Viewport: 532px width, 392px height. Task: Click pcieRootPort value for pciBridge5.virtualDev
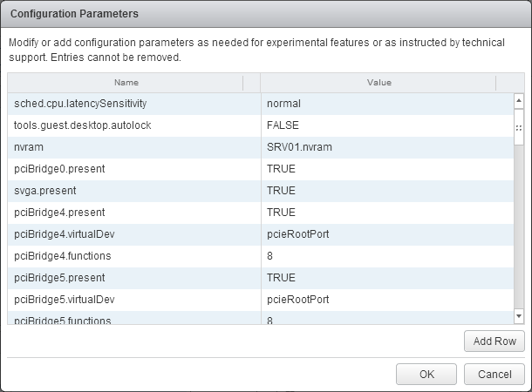[x=297, y=300]
